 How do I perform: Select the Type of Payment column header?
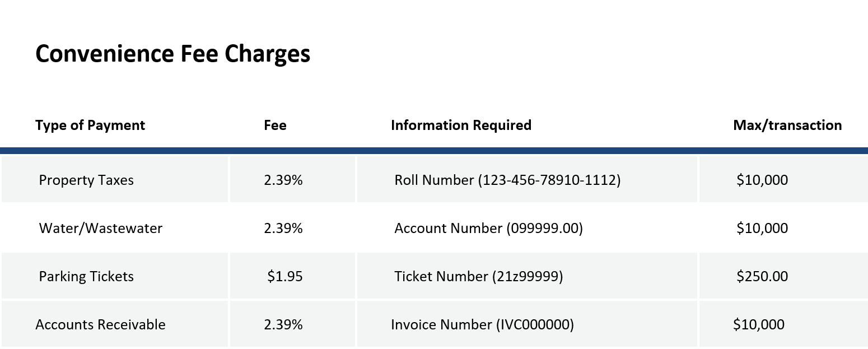coord(90,125)
